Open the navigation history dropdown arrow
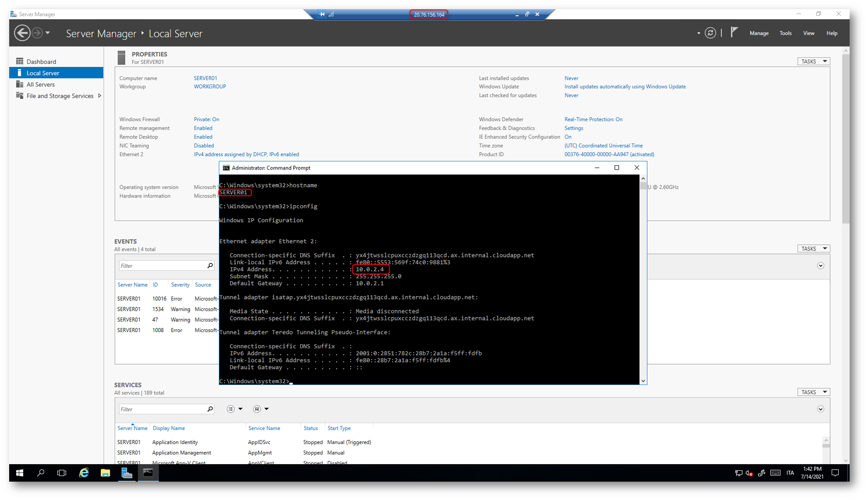The height and width of the screenshot is (500, 868). (48, 33)
